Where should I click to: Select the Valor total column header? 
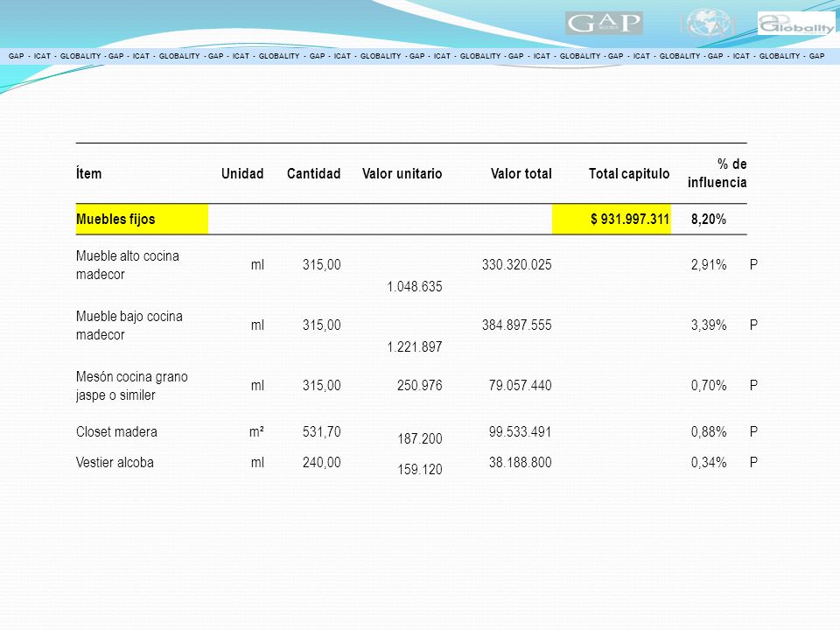click(x=521, y=173)
